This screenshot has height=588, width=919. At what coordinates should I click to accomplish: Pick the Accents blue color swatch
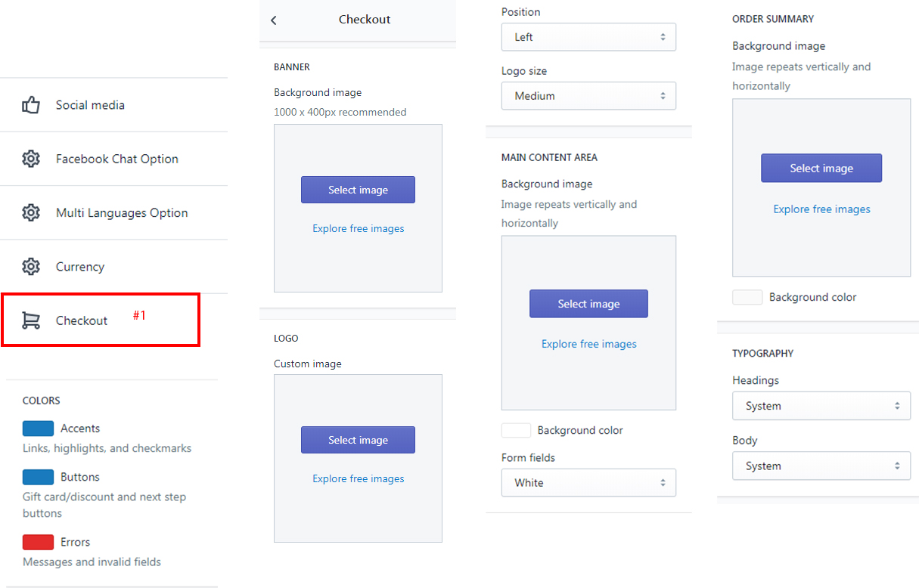[38, 429]
